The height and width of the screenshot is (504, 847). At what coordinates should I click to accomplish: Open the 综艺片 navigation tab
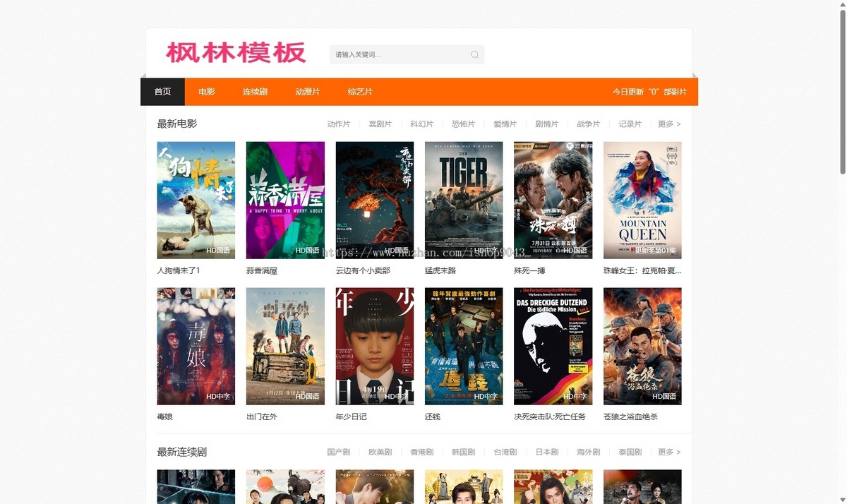tap(360, 92)
